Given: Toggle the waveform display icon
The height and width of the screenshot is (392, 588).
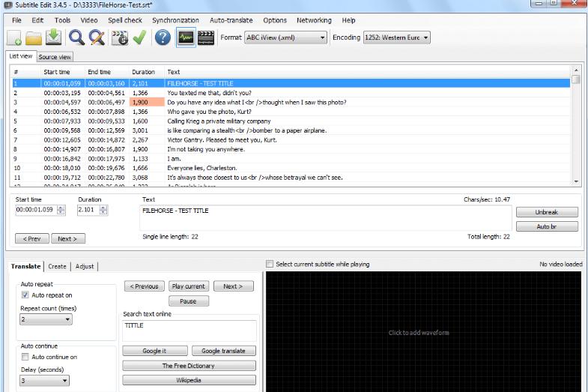Looking at the screenshot, I should point(186,37).
